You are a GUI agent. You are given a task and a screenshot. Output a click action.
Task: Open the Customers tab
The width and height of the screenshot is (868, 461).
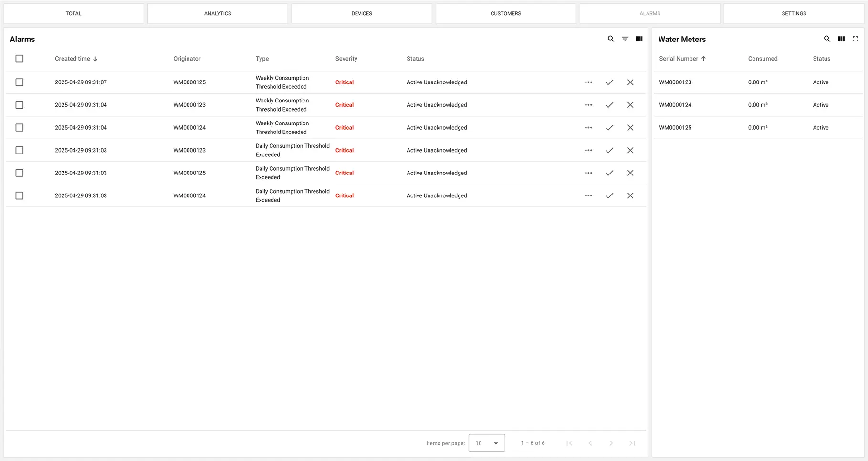pyautogui.click(x=506, y=14)
